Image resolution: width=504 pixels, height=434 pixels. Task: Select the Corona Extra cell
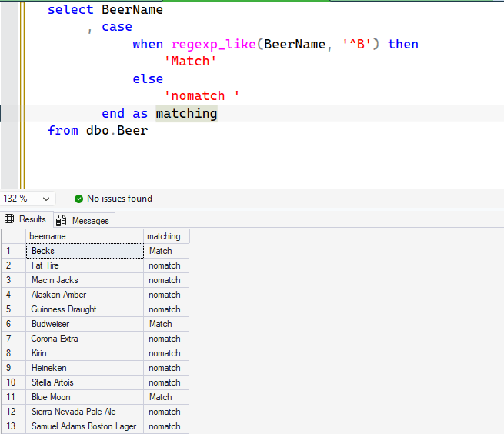[85, 339]
